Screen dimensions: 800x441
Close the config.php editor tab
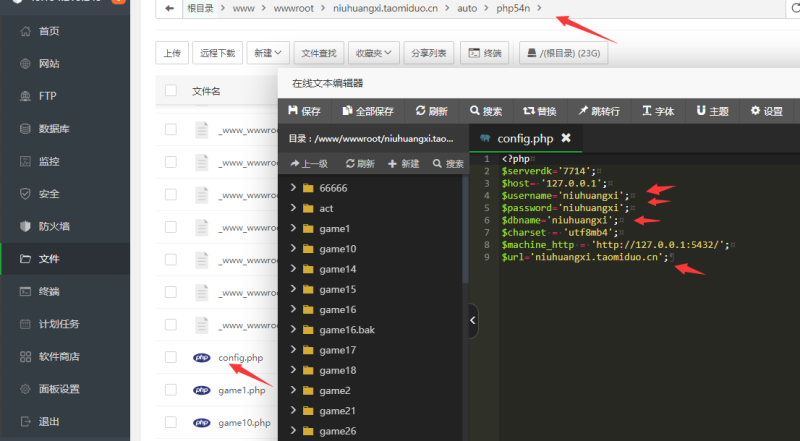click(x=566, y=138)
